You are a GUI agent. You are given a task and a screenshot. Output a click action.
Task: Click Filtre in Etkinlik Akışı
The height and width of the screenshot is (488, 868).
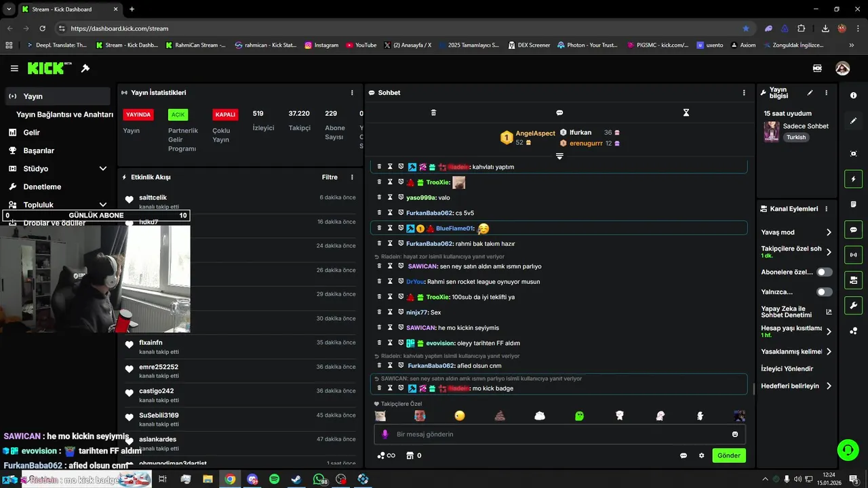(x=330, y=178)
